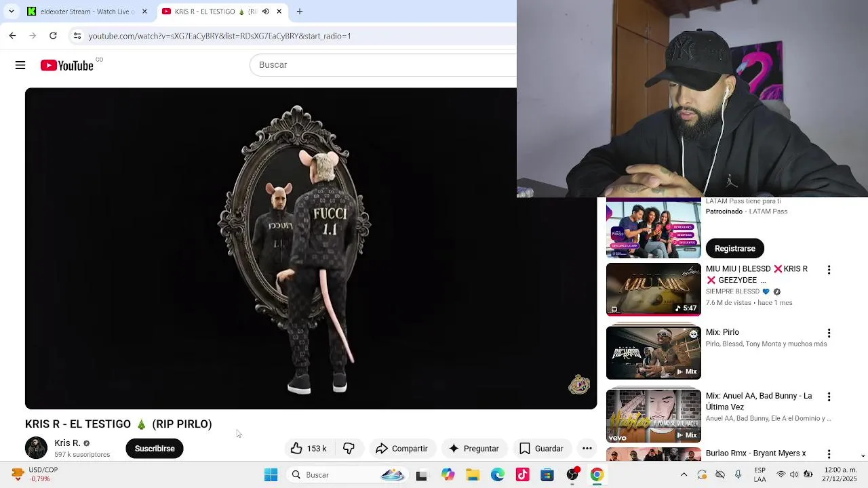
Task: Expand the hidden system tray icons chevron
Action: pos(684,474)
